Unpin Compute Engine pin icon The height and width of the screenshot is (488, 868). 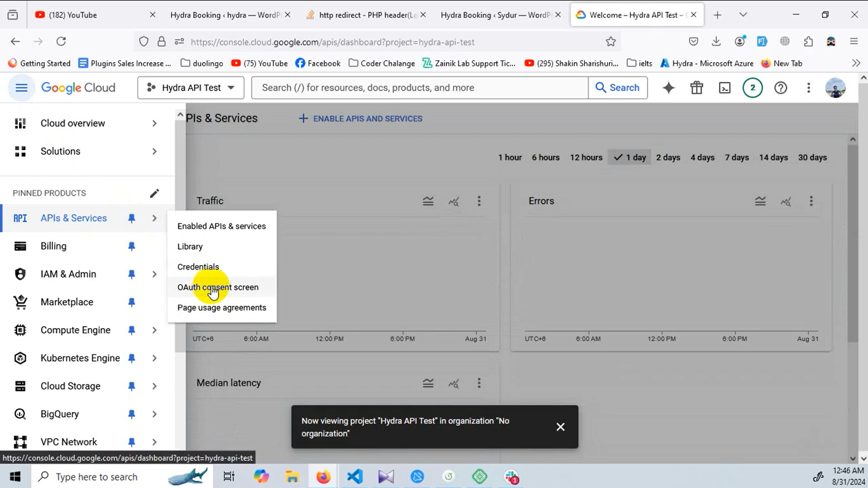tap(131, 330)
